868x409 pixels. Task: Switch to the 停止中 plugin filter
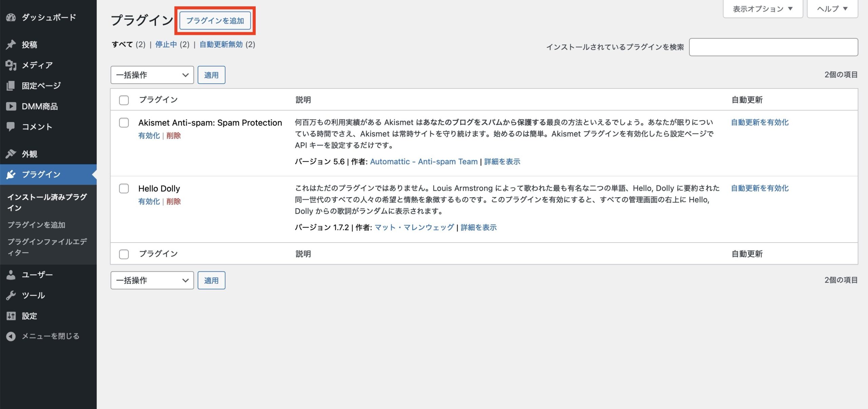click(x=166, y=44)
